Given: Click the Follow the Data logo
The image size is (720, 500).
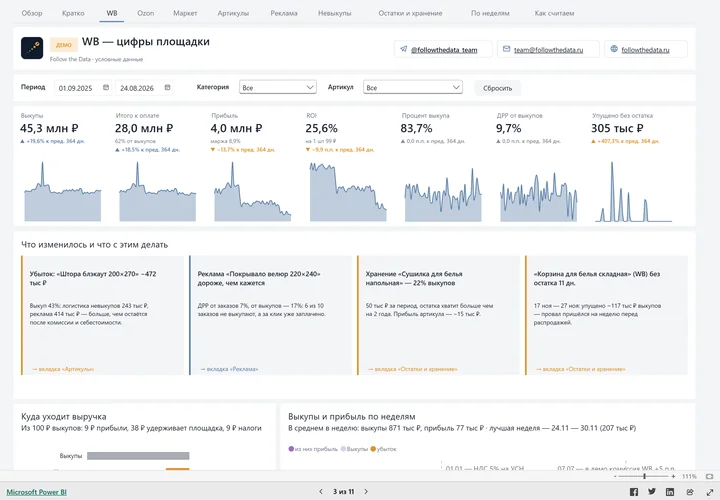Looking at the screenshot, I should click(x=32, y=48).
